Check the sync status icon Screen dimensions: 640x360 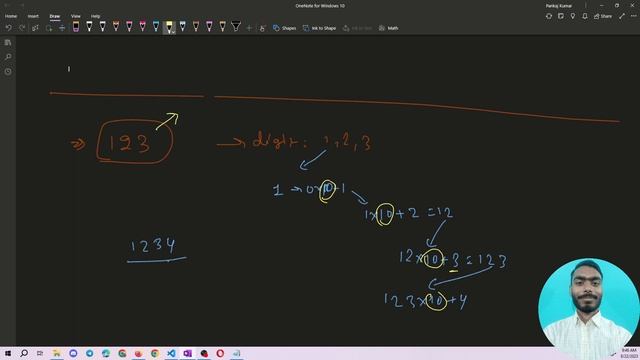click(x=549, y=16)
